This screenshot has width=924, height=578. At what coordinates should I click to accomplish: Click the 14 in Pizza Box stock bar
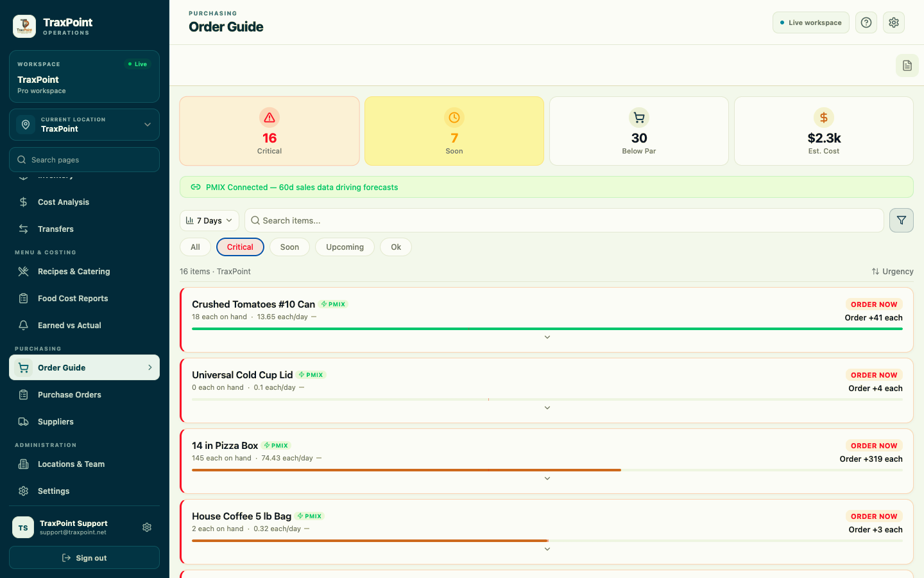pos(547,470)
